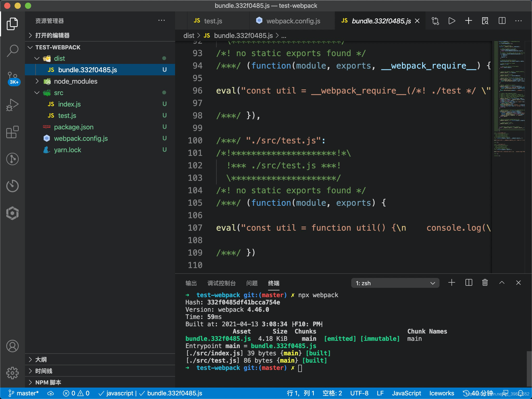532x399 pixels.
Task: Open yarn.lock in the file tree
Action: [100, 150]
